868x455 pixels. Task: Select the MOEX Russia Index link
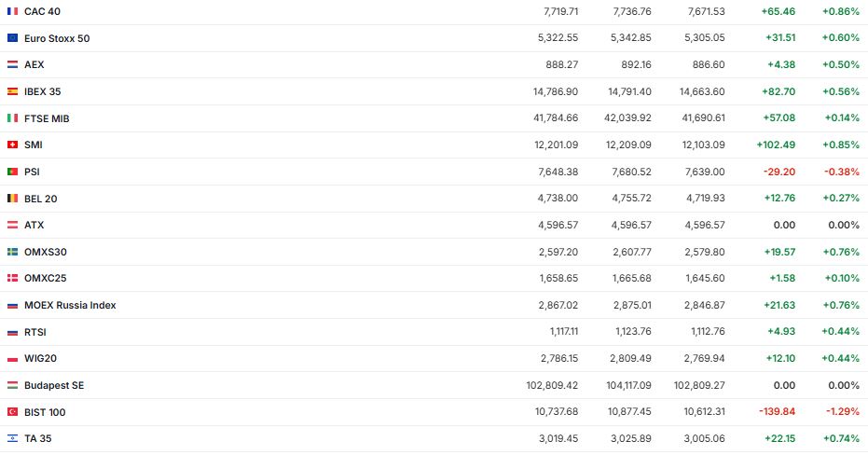pyautogui.click(x=70, y=305)
